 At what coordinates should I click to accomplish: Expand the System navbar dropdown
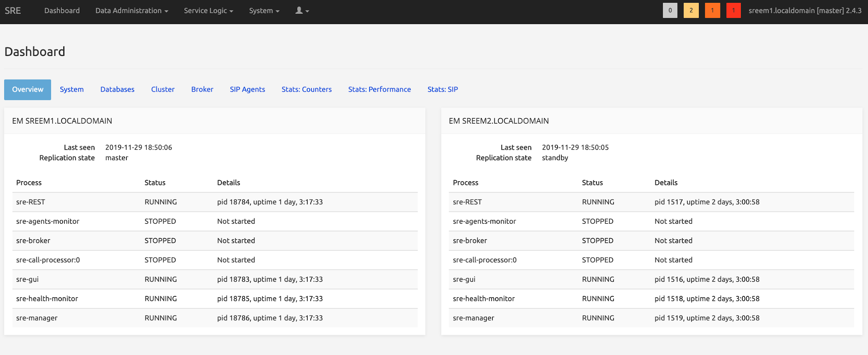click(264, 11)
